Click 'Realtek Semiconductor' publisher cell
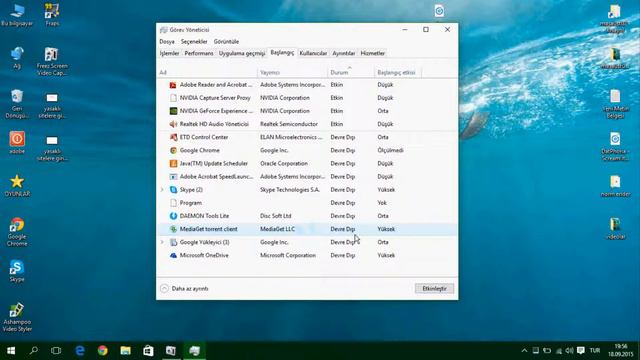Viewport: 640px width, 360px height. [289, 124]
